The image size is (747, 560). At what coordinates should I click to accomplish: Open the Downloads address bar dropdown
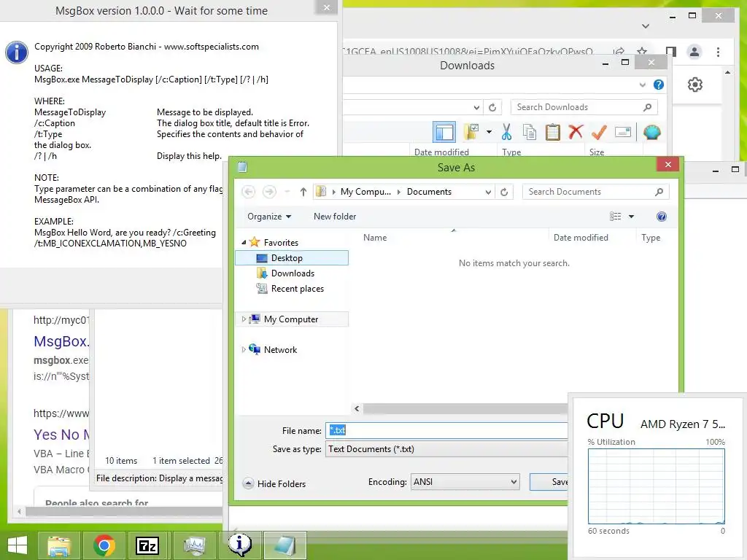point(476,108)
